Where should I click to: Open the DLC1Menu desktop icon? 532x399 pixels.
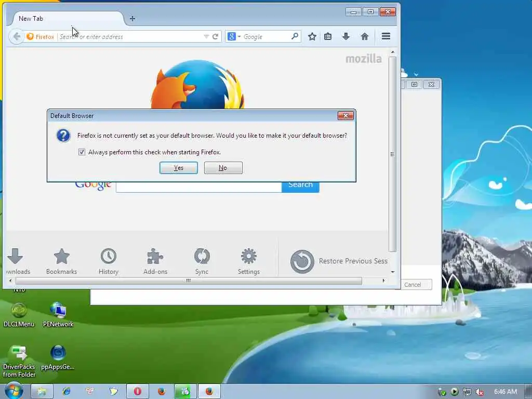[19, 315]
